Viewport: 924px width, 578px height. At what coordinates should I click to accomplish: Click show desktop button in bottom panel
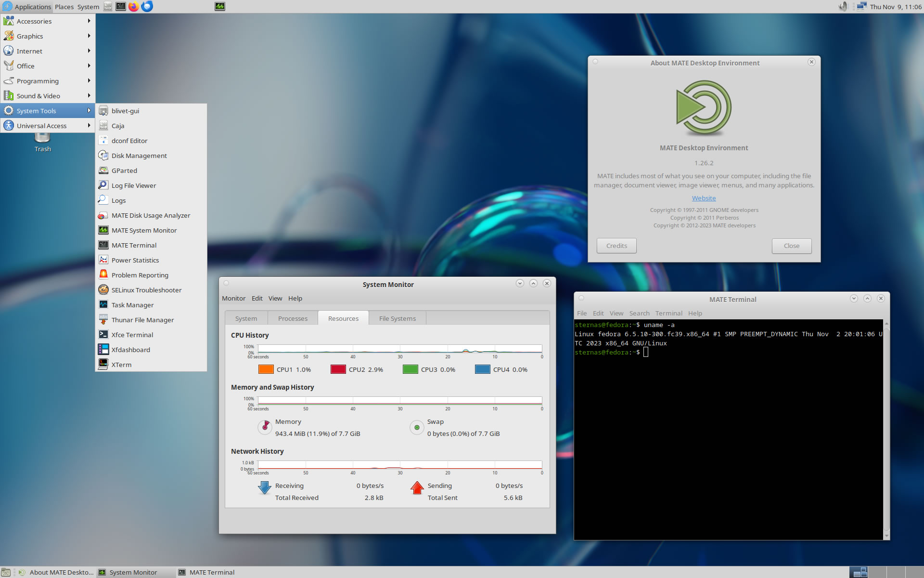(x=6, y=572)
